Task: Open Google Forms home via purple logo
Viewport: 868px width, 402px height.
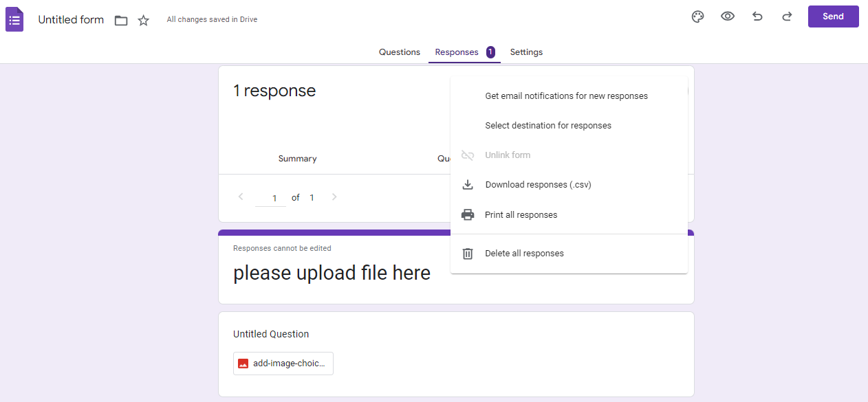Action: pyautogui.click(x=14, y=19)
